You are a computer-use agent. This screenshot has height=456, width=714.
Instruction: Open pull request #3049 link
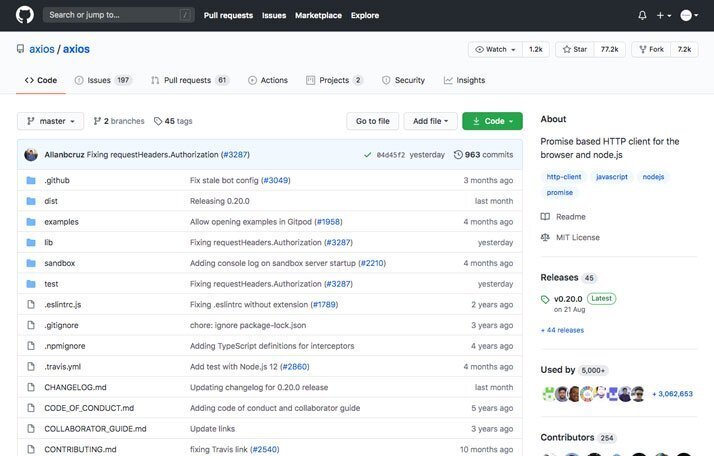tap(276, 180)
